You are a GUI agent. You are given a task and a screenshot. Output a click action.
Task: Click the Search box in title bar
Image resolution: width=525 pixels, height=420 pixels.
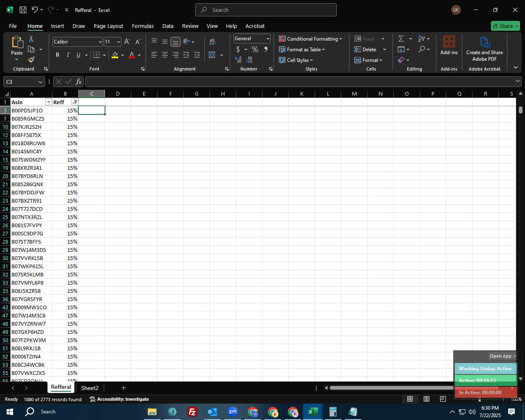[x=266, y=10]
